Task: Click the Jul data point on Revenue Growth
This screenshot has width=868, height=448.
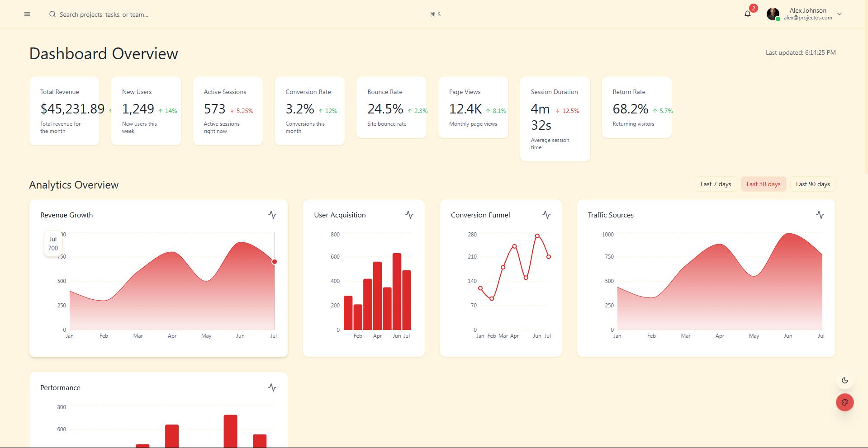Action: [x=274, y=262]
